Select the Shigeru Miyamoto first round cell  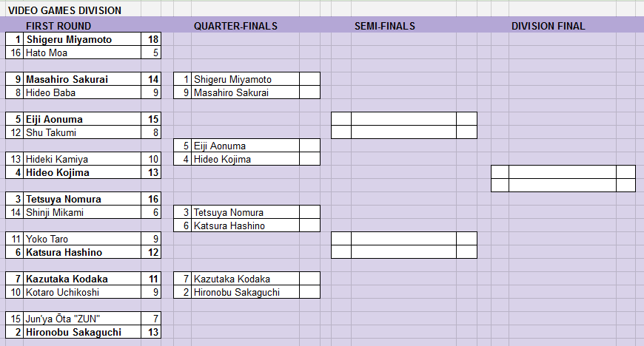82,39
